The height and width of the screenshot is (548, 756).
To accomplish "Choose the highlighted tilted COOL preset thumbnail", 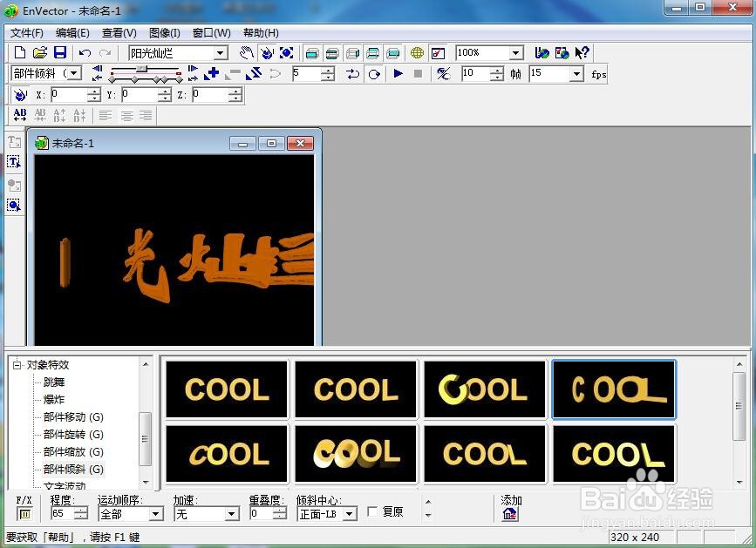I will coord(614,389).
